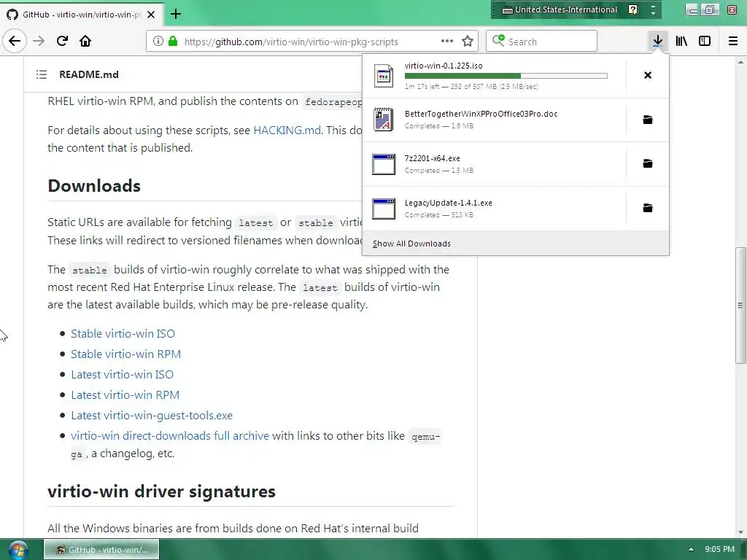Open the browser home page
Screen dimensions: 747x560
(x=85, y=41)
